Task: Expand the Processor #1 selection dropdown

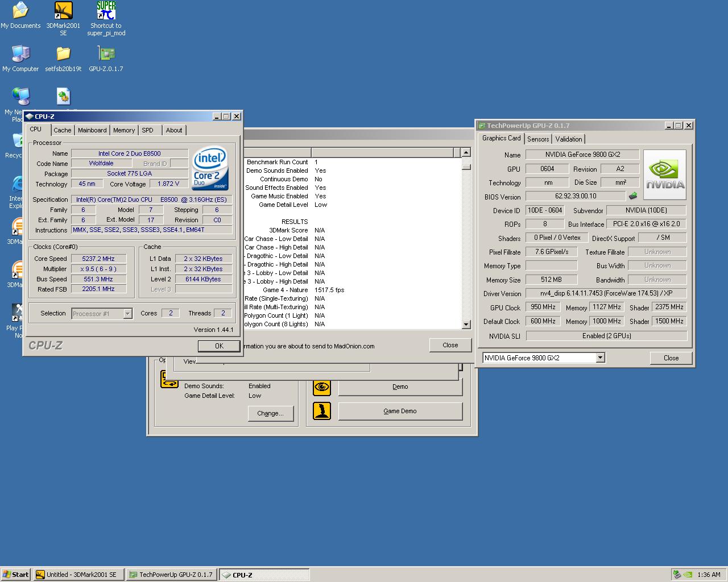Action: 127,314
